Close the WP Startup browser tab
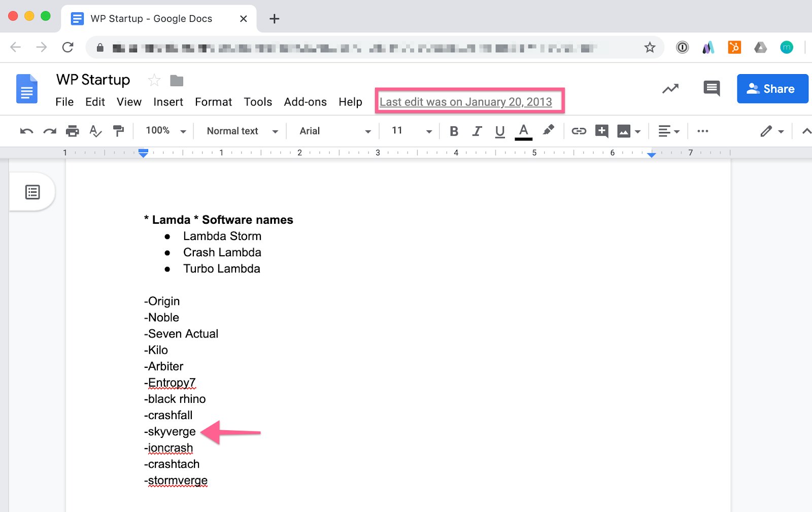812x512 pixels. (244, 19)
